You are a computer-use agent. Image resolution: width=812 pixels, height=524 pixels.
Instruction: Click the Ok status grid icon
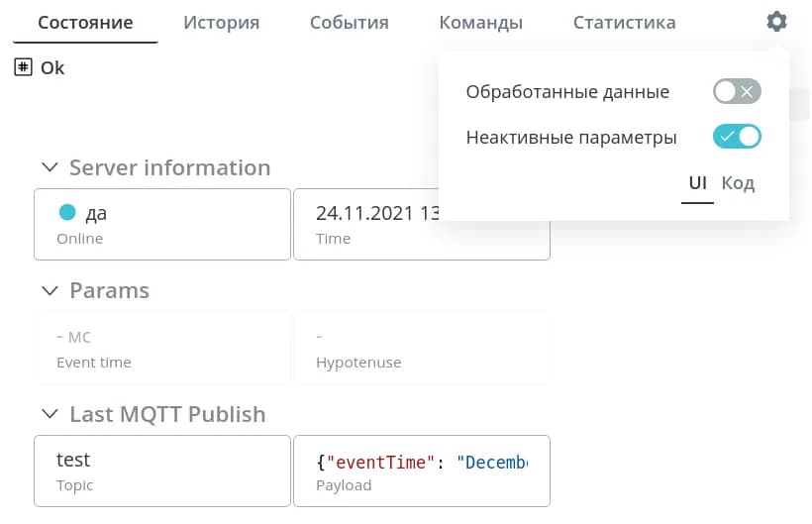click(x=24, y=67)
